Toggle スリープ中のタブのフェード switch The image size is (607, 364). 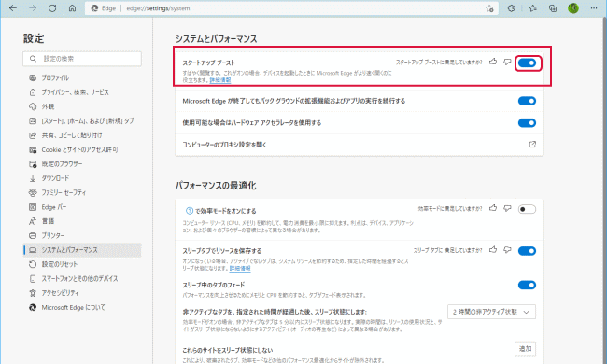[527, 285]
